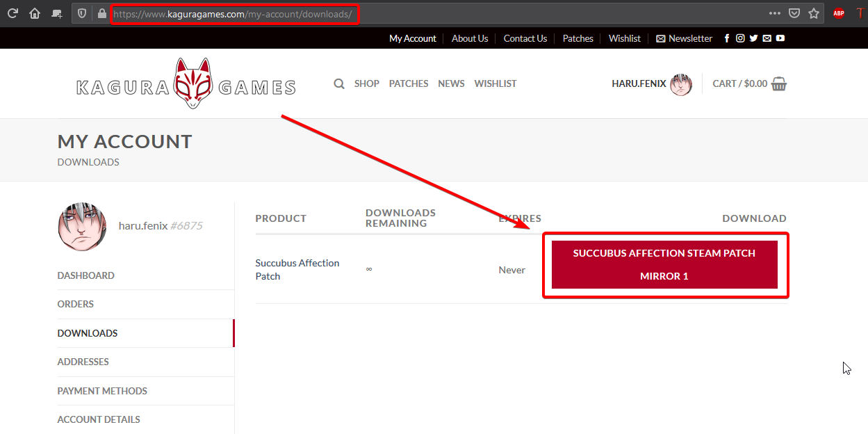
Task: Go to the browser home page icon
Action: tap(35, 13)
